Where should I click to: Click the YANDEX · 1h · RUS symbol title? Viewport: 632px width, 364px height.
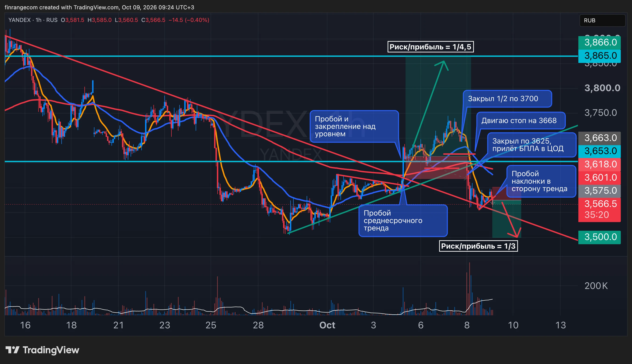tap(33, 20)
